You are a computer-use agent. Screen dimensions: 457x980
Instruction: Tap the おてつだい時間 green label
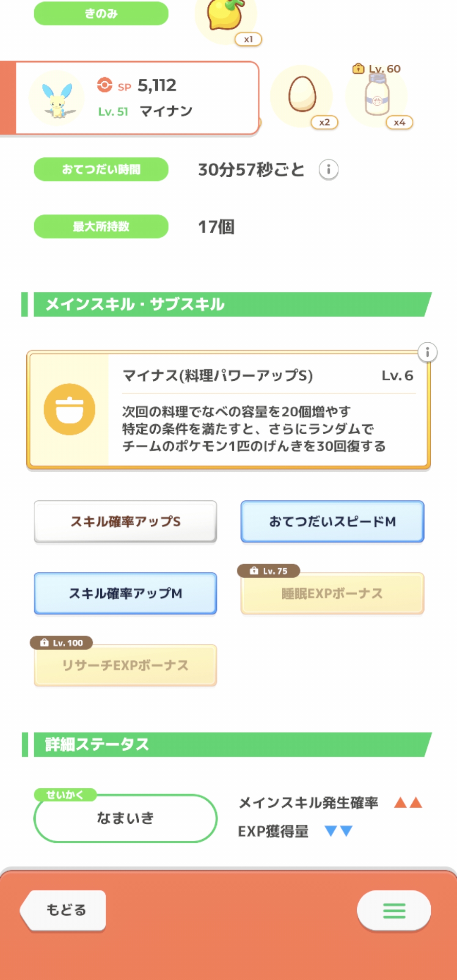tap(101, 169)
